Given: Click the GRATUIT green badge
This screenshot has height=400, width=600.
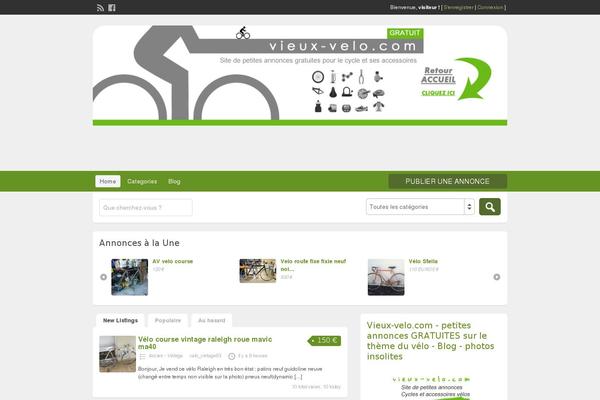Looking at the screenshot, I should pyautogui.click(x=405, y=33).
